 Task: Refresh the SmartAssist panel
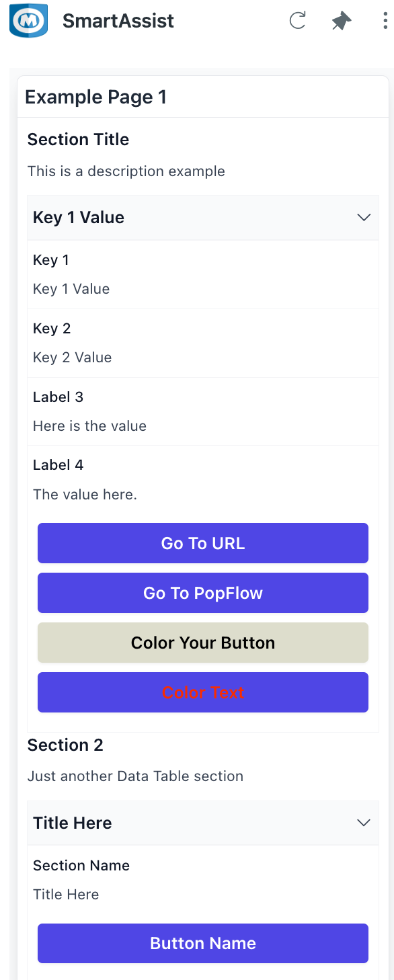(x=297, y=20)
